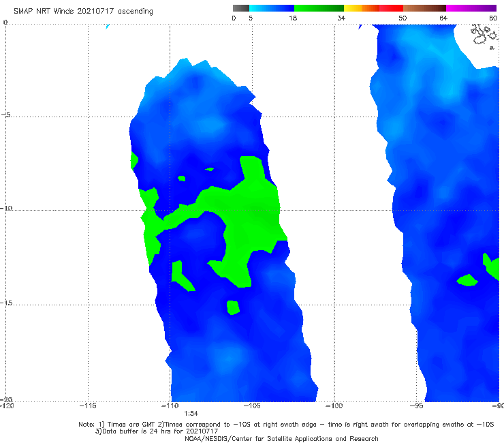Click the color bar label '50'
Viewport: 504px width, 443px height.
pyautogui.click(x=403, y=18)
